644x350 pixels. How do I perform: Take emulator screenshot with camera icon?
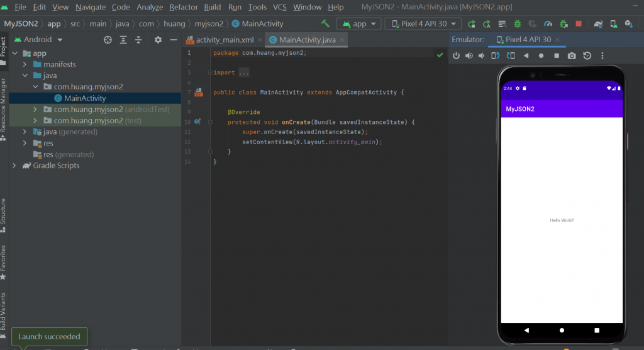pyautogui.click(x=571, y=55)
